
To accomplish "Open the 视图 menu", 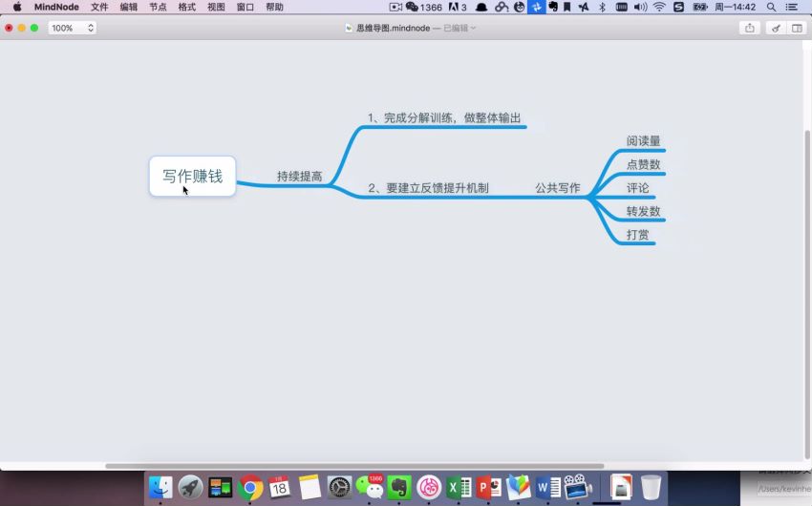I will pyautogui.click(x=216, y=7).
